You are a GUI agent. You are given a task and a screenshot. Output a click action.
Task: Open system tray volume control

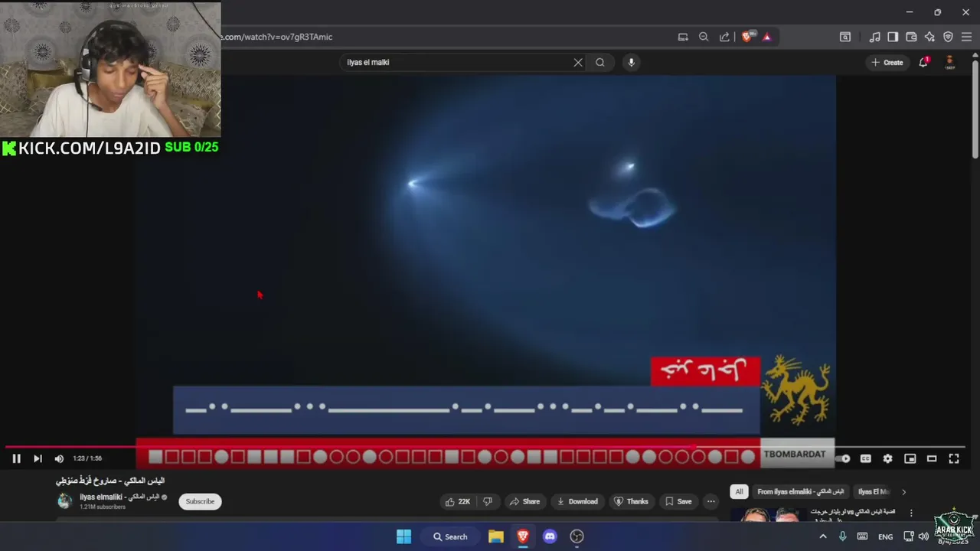click(923, 536)
